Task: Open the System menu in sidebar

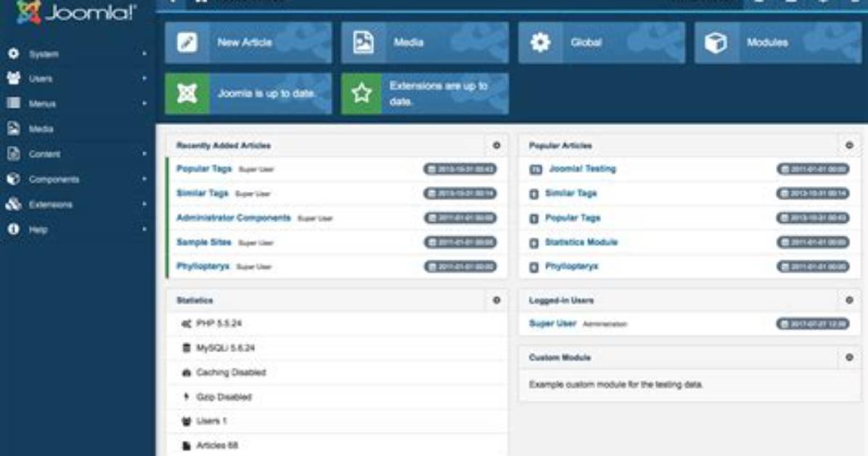Action: (x=44, y=54)
